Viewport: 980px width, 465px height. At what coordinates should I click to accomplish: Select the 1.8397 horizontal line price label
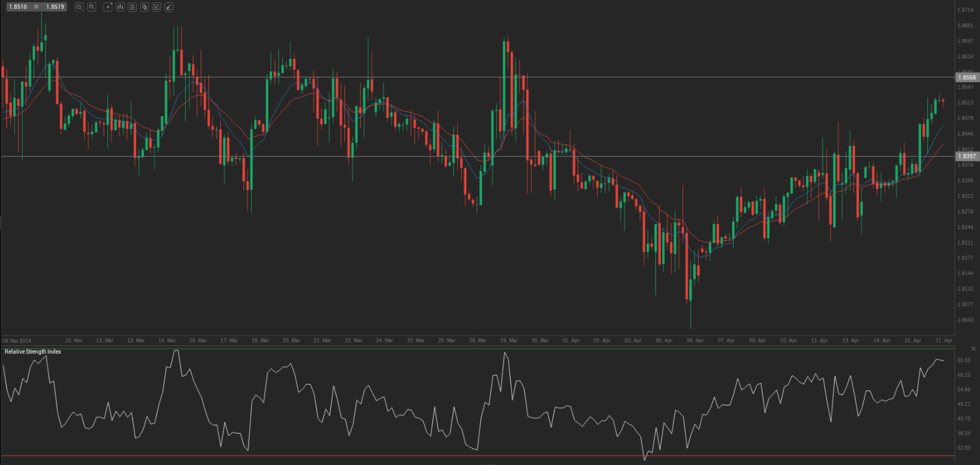coord(967,156)
